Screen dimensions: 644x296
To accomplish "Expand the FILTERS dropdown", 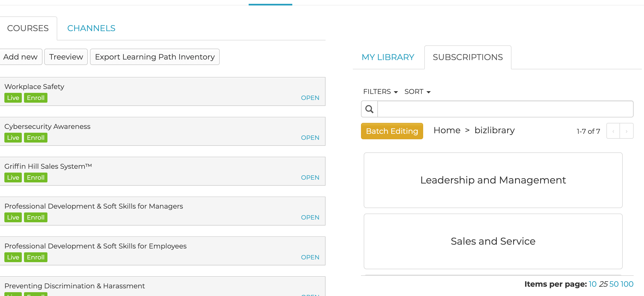I will tap(380, 92).
